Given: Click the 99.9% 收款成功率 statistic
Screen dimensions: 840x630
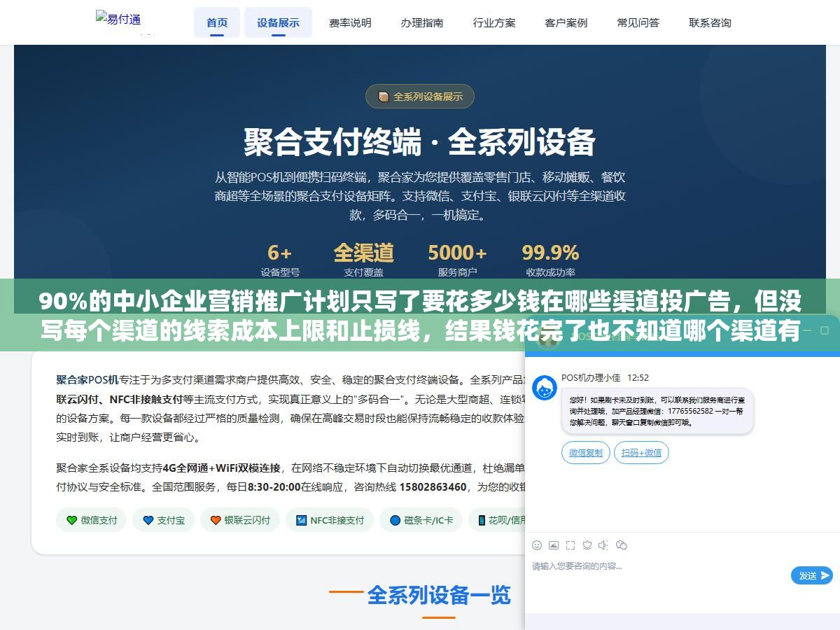Looking at the screenshot, I should (x=550, y=260).
